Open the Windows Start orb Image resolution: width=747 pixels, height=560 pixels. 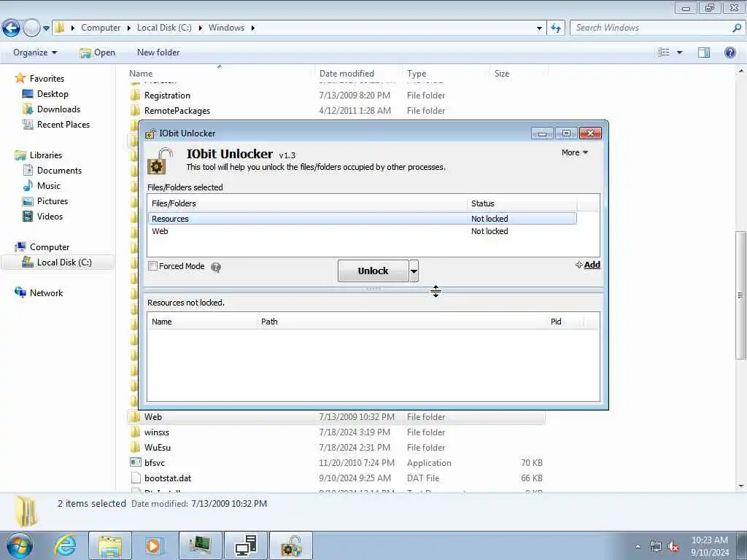(20, 545)
